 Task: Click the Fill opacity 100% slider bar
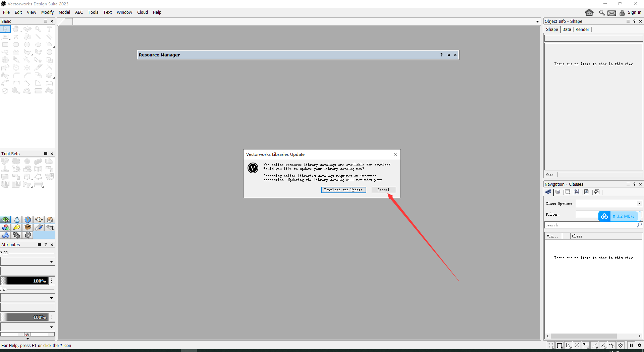click(24, 281)
